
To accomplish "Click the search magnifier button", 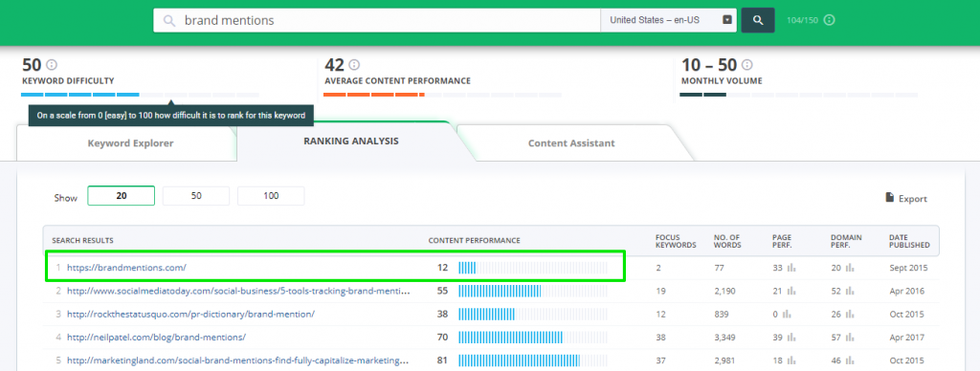I will point(758,20).
